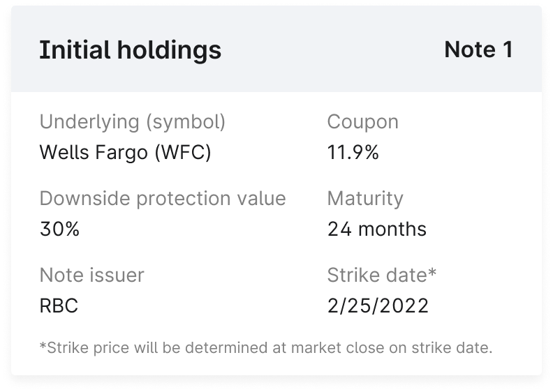Click the asterisk in Strike date label
The width and height of the screenshot is (553, 392).
432,273
